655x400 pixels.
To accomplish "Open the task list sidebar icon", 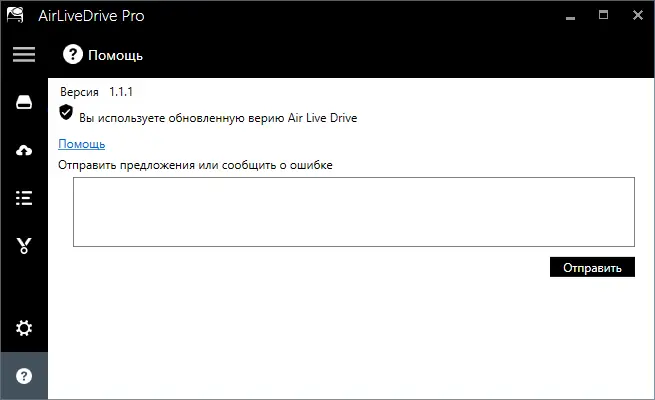I will (24, 198).
